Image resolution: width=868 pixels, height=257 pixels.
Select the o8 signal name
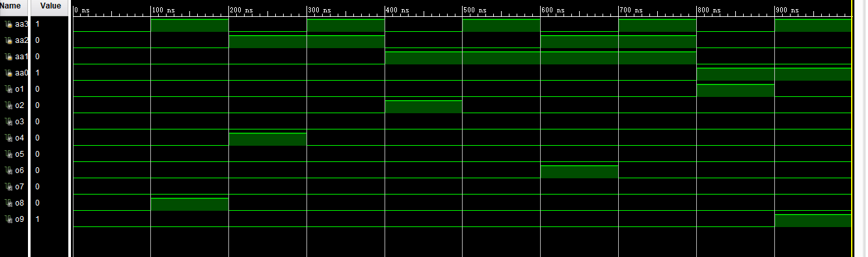coord(20,203)
